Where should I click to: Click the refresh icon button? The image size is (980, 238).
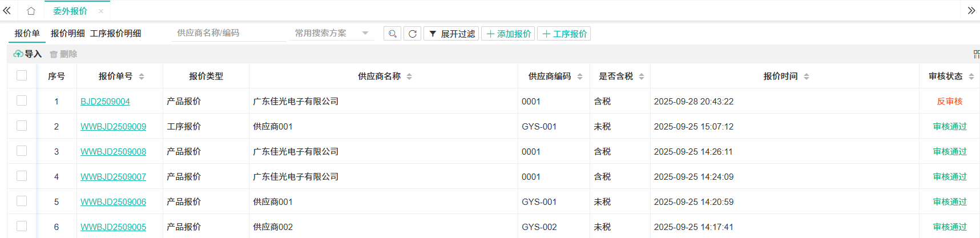click(412, 34)
